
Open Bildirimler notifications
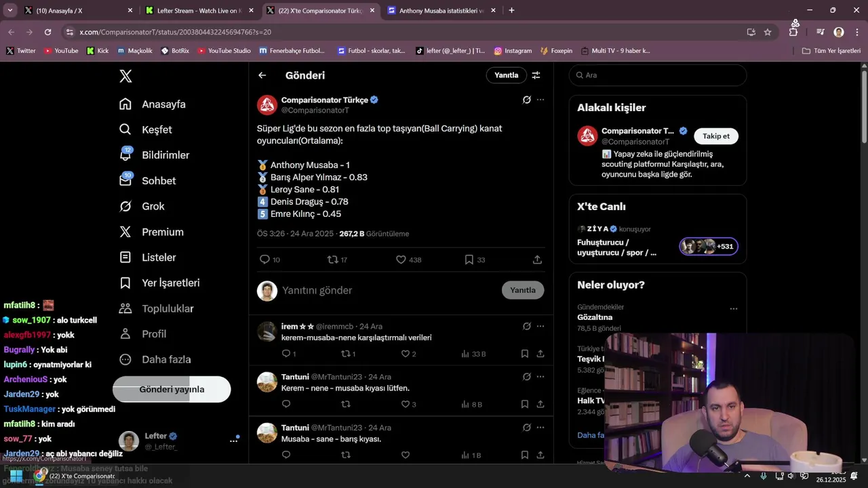154,155
